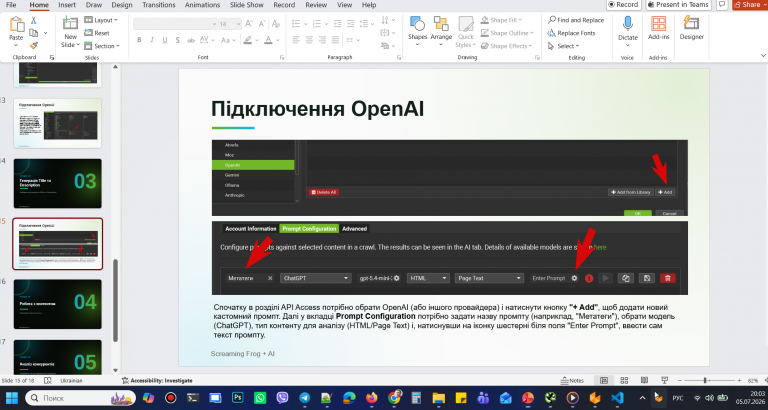
Task: Open the comments pane icon
Action: coord(721,4)
